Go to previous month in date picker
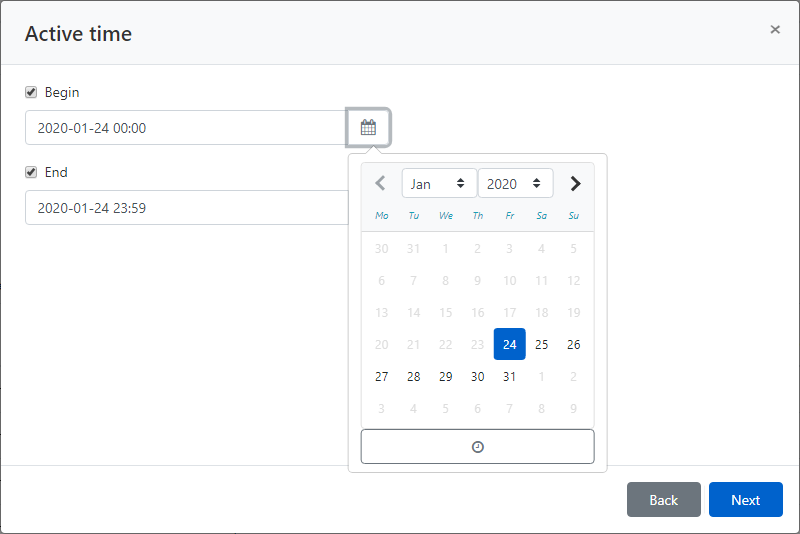800x534 pixels. (380, 184)
